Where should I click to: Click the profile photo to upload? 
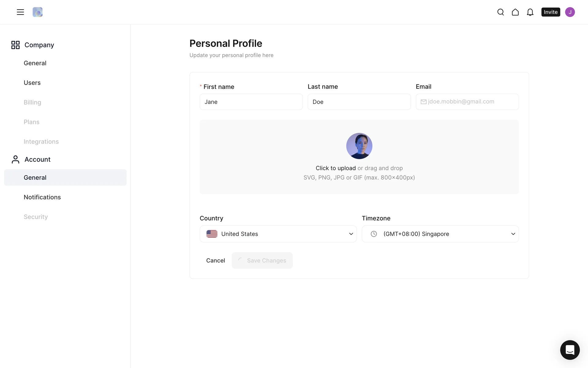point(359,146)
